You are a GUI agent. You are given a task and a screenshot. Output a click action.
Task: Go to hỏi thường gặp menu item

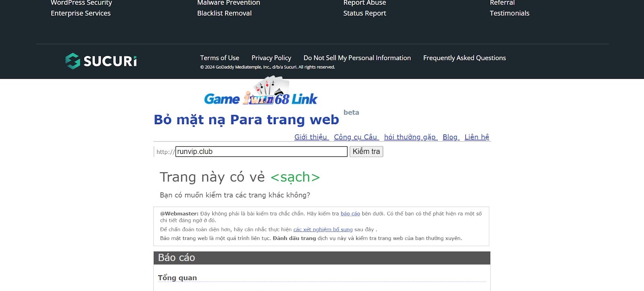click(x=411, y=137)
